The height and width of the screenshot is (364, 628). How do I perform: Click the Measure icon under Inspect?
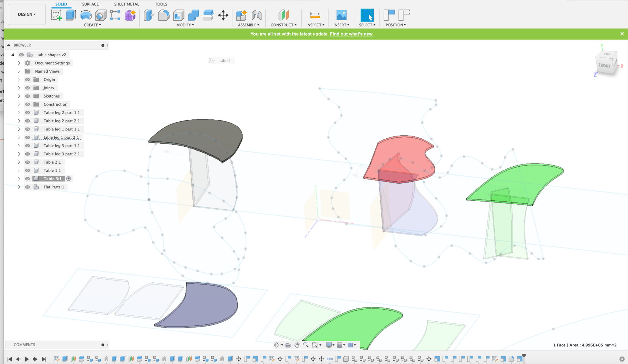(315, 15)
